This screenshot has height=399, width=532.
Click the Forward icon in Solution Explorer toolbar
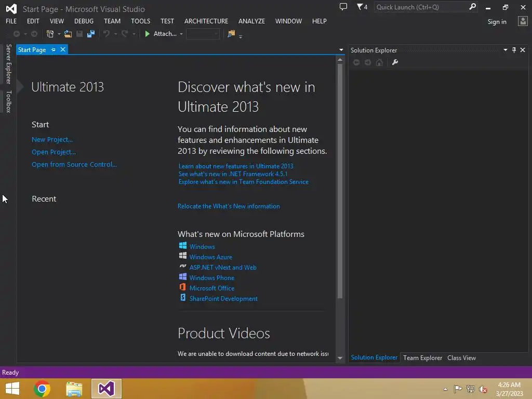click(x=368, y=62)
